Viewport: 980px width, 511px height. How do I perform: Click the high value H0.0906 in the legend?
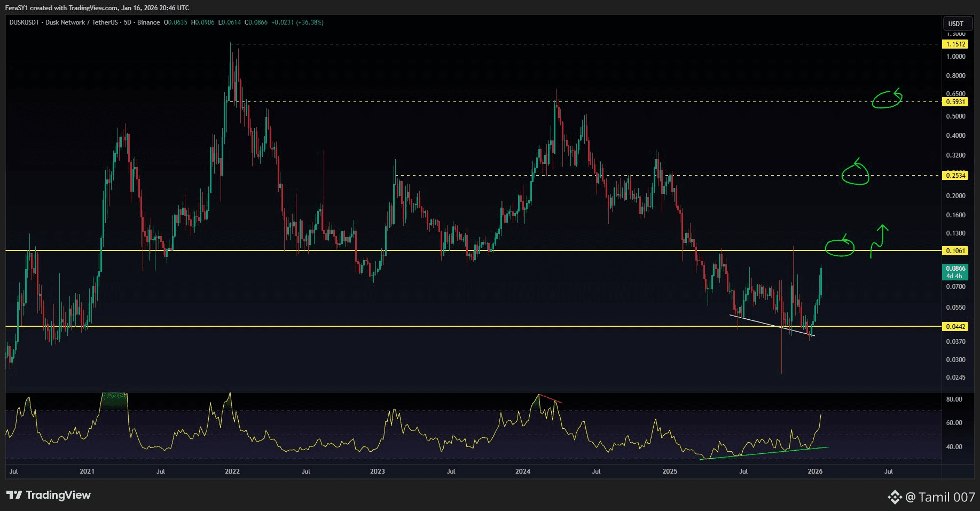[x=203, y=22]
